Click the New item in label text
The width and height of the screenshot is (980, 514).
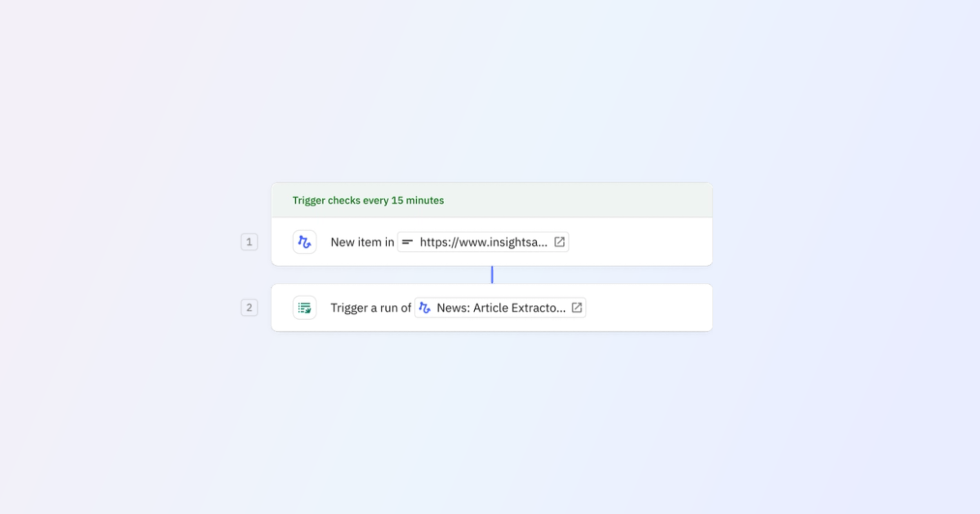(362, 242)
